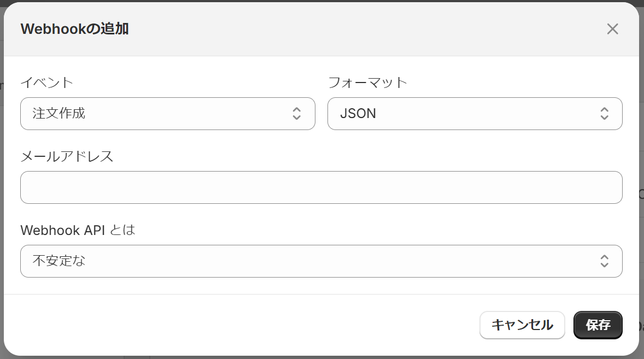Click the chevron arrows in the Webhook API selector
This screenshot has width=644, height=359.
click(604, 261)
